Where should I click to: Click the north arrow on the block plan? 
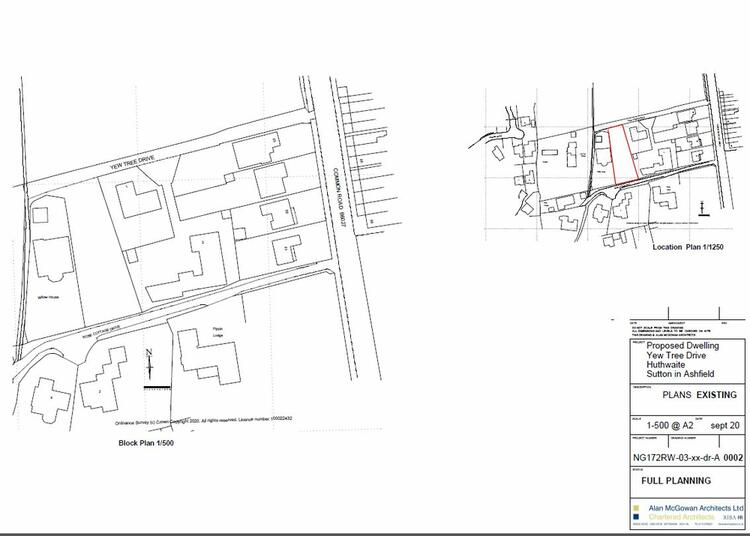click(x=149, y=362)
